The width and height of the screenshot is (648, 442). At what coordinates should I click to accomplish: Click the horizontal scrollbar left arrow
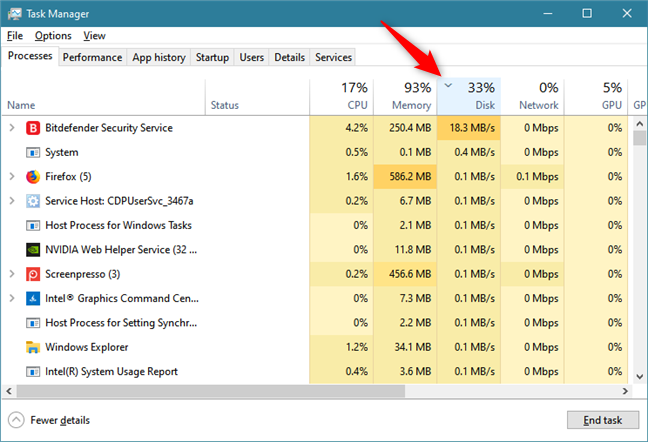pos(9,391)
